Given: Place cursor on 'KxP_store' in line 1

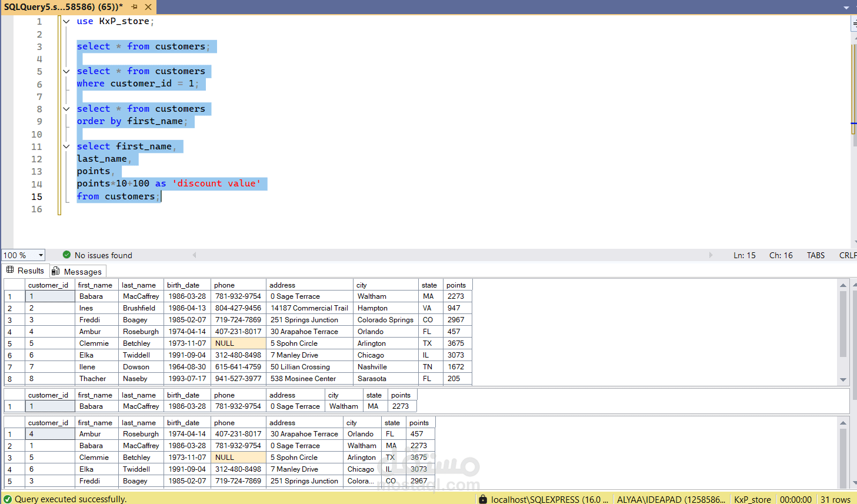Looking at the screenshot, I should (x=124, y=21).
